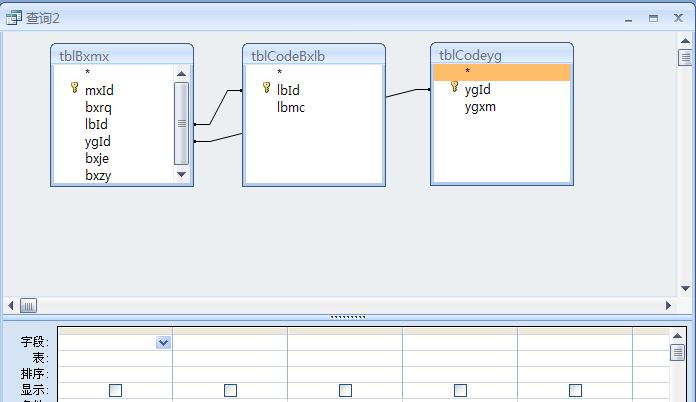Toggle the 显示 checkbox in first column
This screenshot has width=696, height=402.
point(115,390)
